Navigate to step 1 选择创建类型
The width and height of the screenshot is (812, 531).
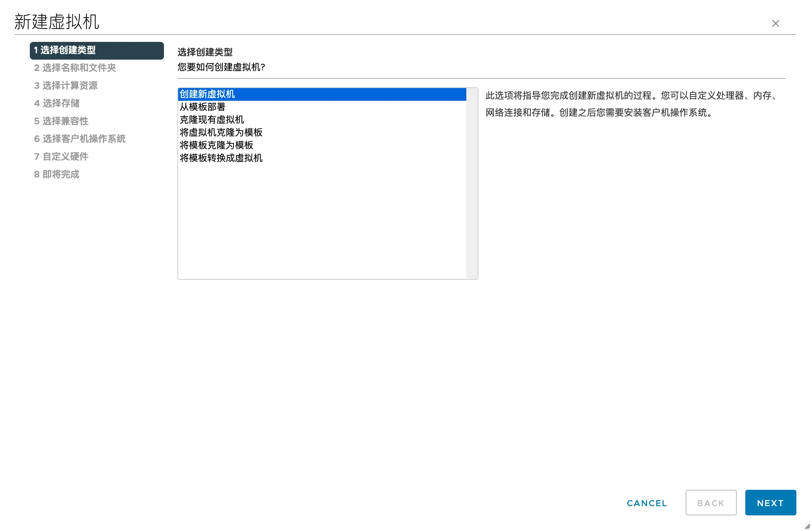tap(97, 50)
